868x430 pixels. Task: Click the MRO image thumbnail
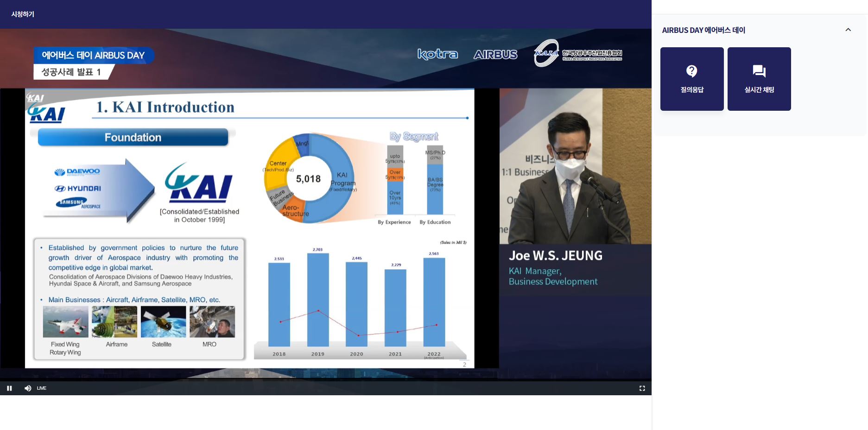point(212,322)
